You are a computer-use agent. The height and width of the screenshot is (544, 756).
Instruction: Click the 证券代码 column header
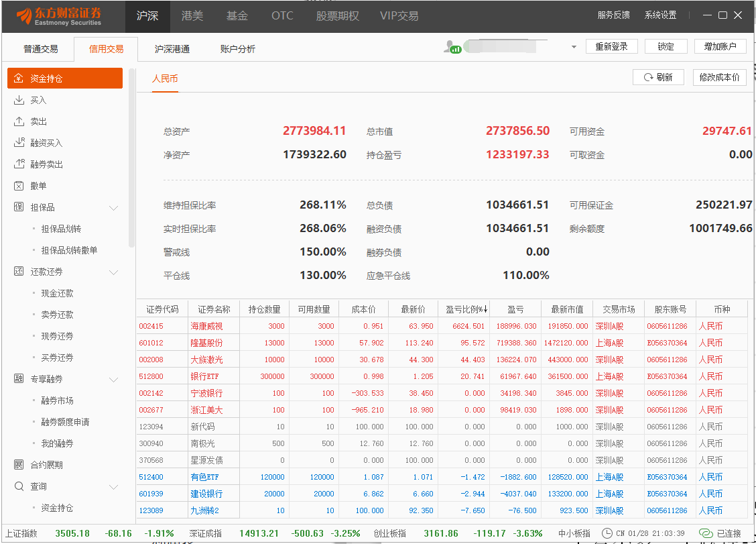162,309
